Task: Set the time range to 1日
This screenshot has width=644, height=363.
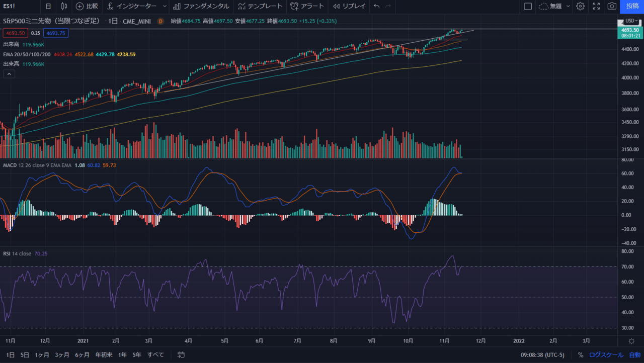Action: (x=11, y=354)
